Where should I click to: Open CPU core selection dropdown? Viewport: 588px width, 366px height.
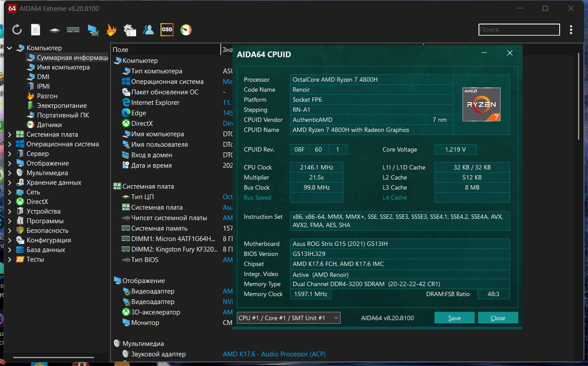point(288,318)
